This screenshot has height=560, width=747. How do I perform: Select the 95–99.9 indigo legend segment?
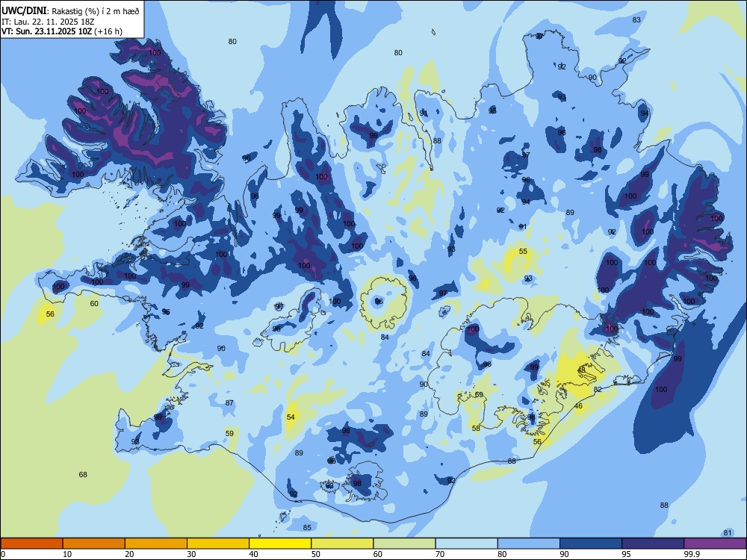[653, 544]
